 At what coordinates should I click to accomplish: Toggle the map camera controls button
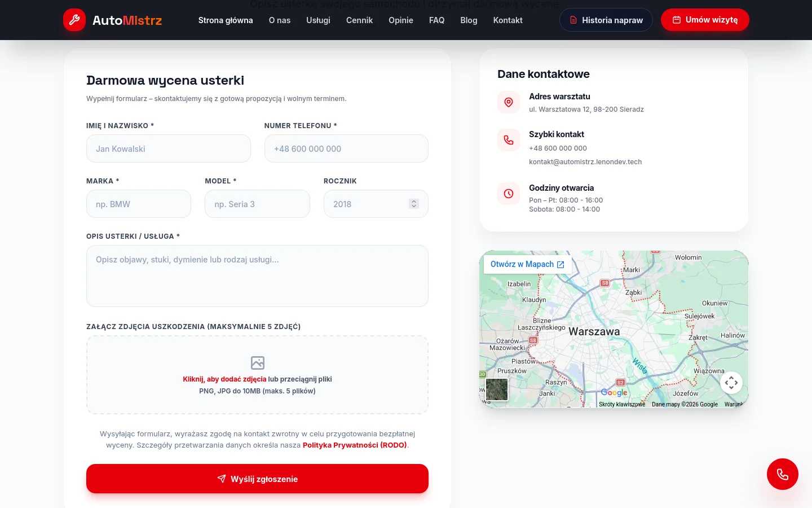pyautogui.click(x=731, y=383)
